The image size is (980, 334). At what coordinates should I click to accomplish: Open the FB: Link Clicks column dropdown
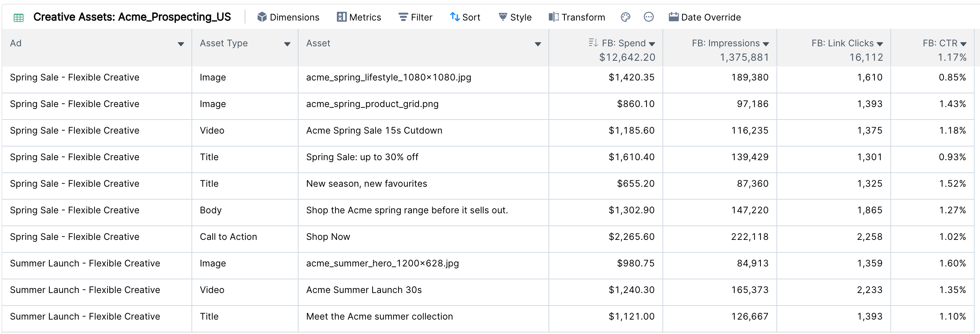(880, 44)
